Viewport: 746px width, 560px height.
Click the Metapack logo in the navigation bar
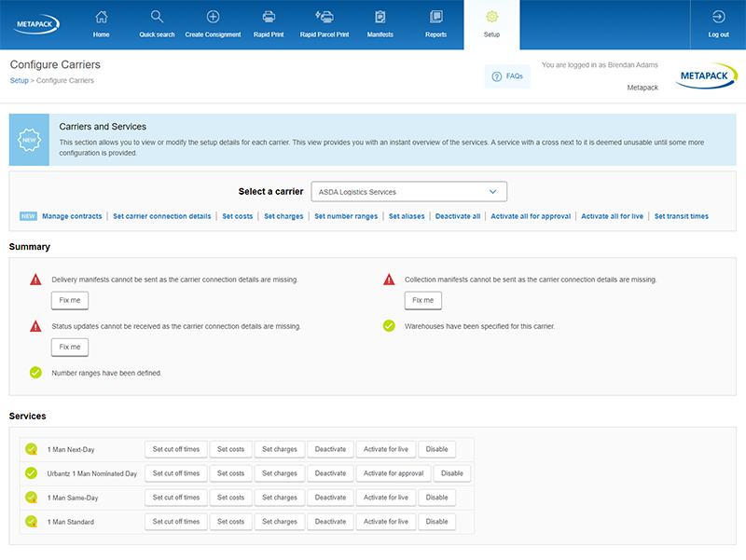tap(36, 24)
